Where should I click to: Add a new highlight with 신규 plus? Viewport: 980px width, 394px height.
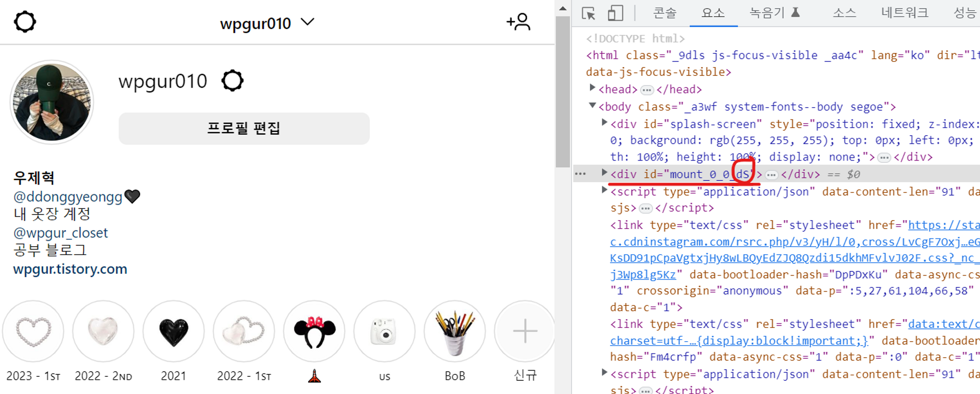coord(525,331)
